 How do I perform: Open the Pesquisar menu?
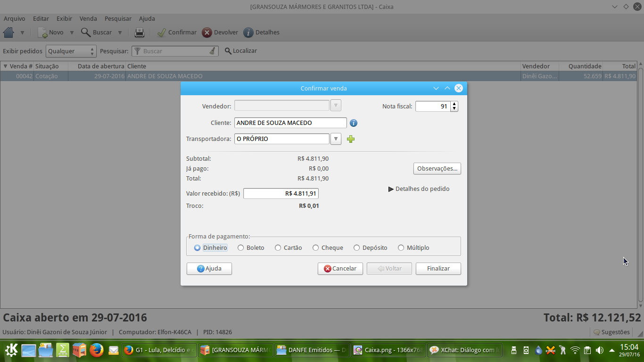pyautogui.click(x=118, y=18)
